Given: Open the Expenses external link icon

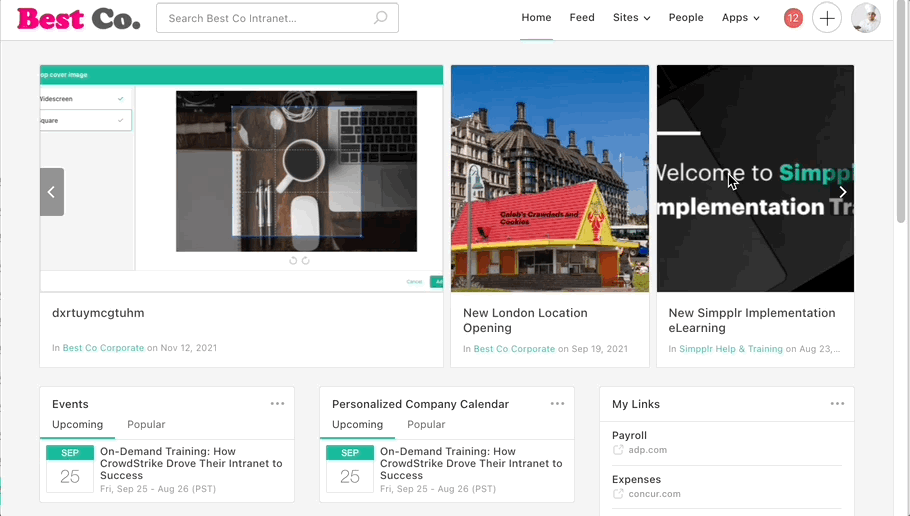Looking at the screenshot, I should [618, 494].
